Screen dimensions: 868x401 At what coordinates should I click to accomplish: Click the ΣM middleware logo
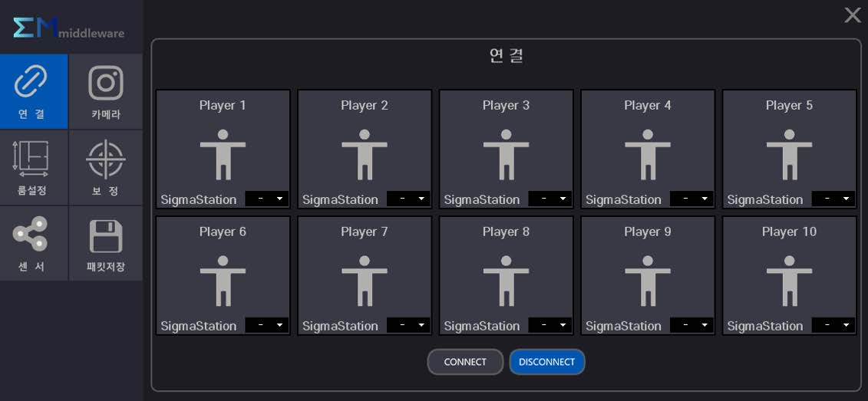click(68, 28)
